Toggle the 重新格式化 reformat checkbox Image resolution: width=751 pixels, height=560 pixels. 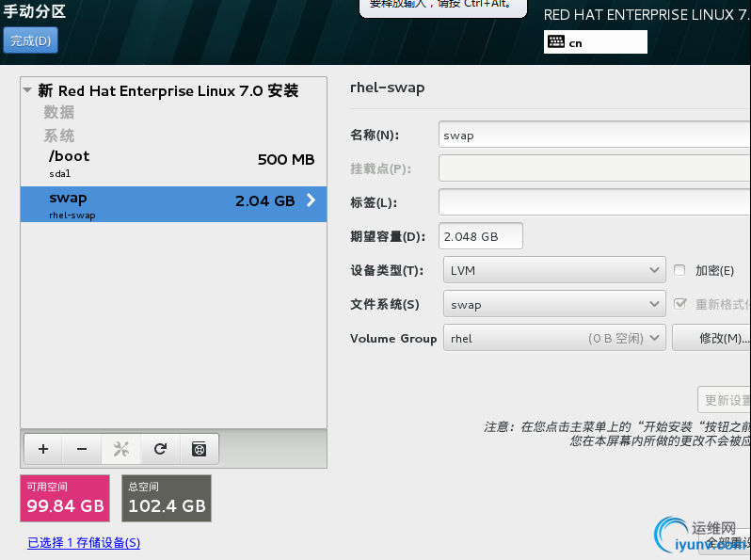(x=679, y=304)
